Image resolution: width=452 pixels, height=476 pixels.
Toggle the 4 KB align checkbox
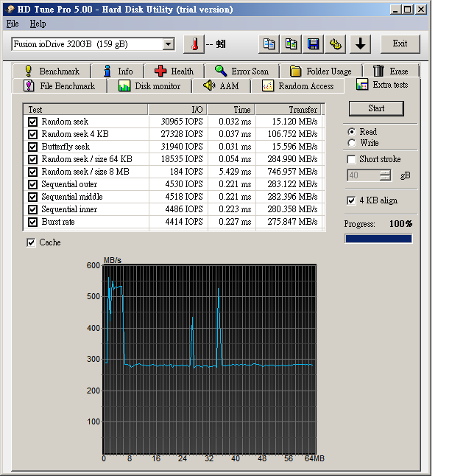[x=351, y=200]
